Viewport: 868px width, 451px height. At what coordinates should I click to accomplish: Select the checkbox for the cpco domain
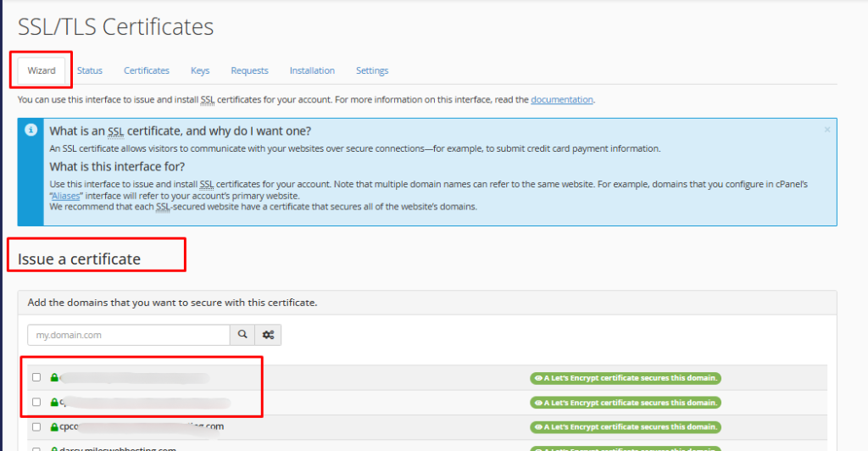pos(36,426)
